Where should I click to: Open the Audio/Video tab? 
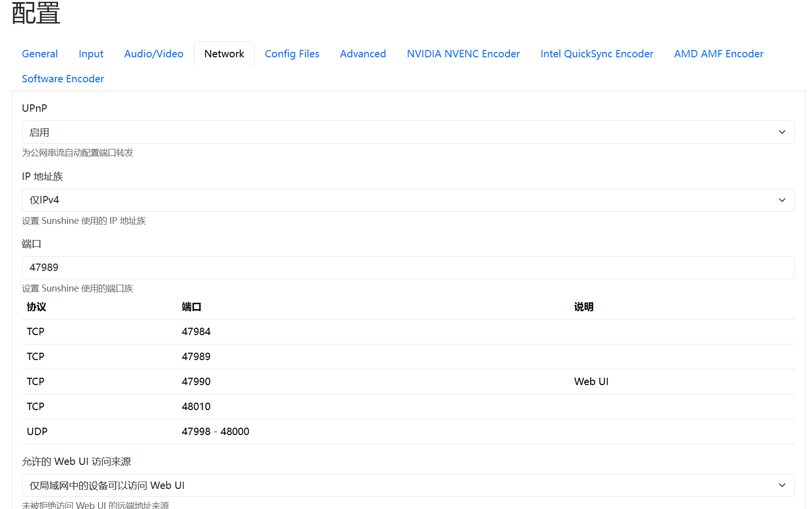154,54
